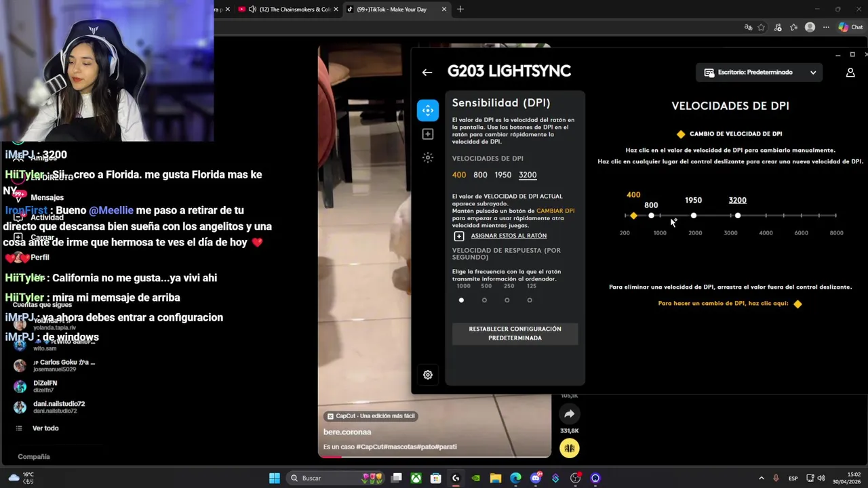
Task: Select 250 report rate radio button
Action: click(507, 300)
